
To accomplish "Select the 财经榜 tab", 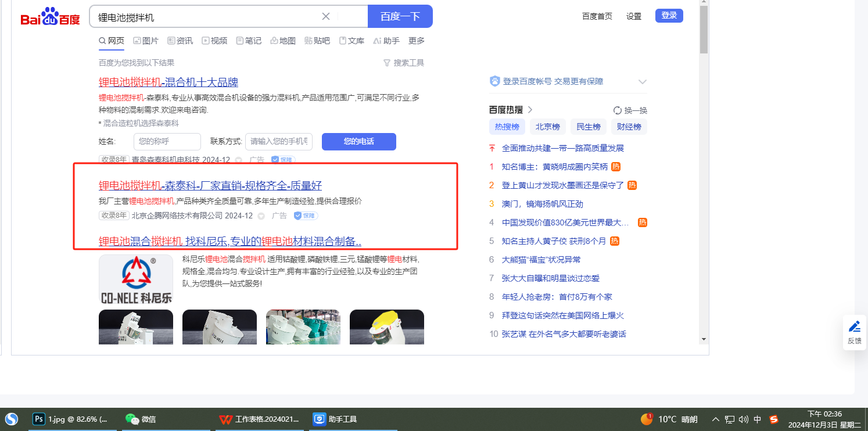I will pyautogui.click(x=629, y=127).
